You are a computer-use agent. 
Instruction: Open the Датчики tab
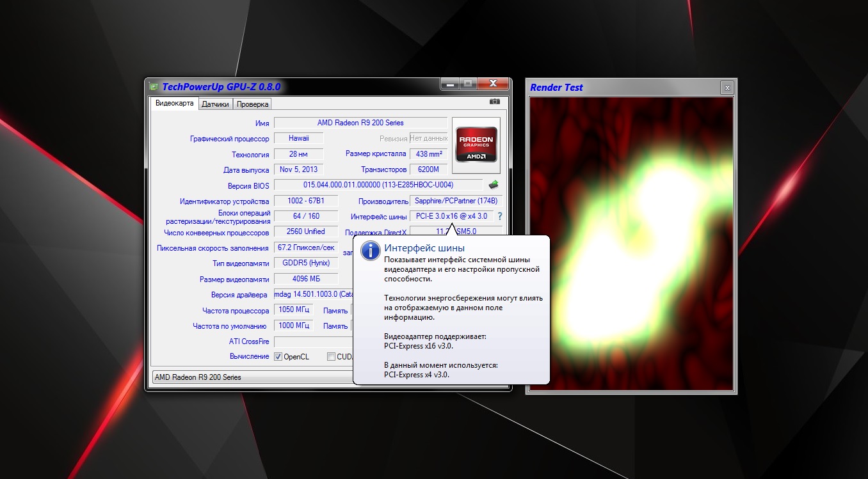(215, 104)
